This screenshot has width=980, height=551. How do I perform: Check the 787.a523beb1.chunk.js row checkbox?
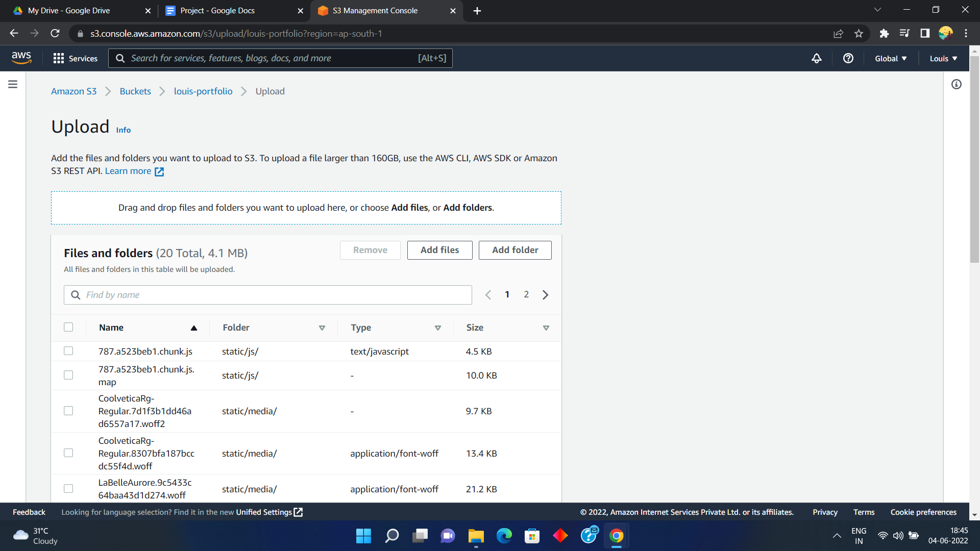68,351
